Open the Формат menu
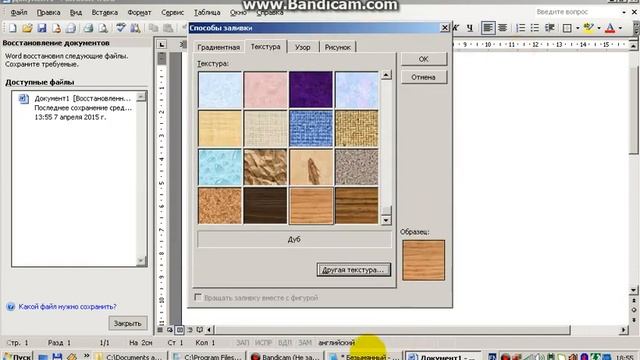This screenshot has width=640, height=360. pyautogui.click(x=139, y=13)
